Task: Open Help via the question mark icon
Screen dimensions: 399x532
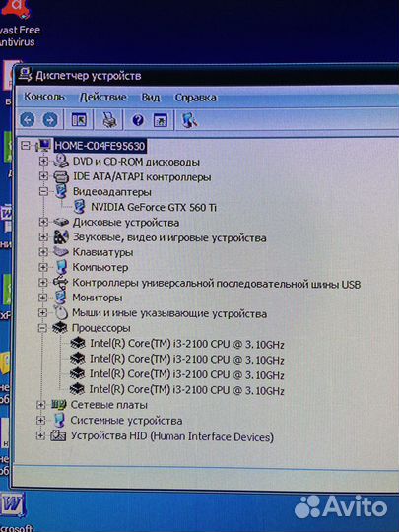Action: [x=138, y=120]
